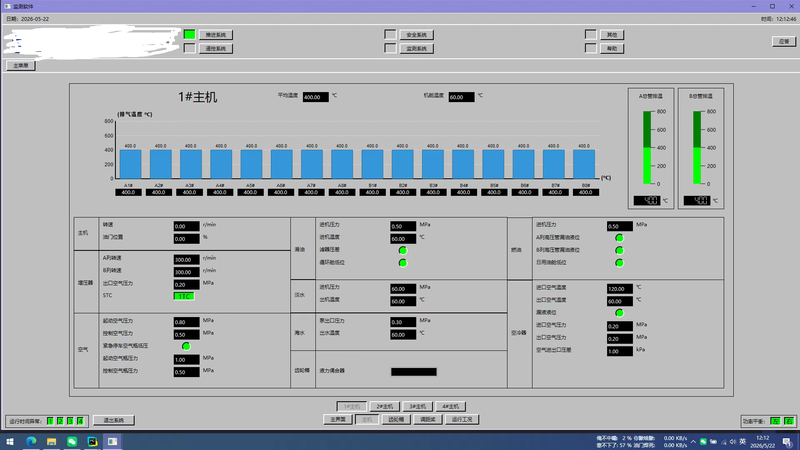Click the green 1TC status indicator
This screenshot has height=450, width=800.
tap(184, 296)
